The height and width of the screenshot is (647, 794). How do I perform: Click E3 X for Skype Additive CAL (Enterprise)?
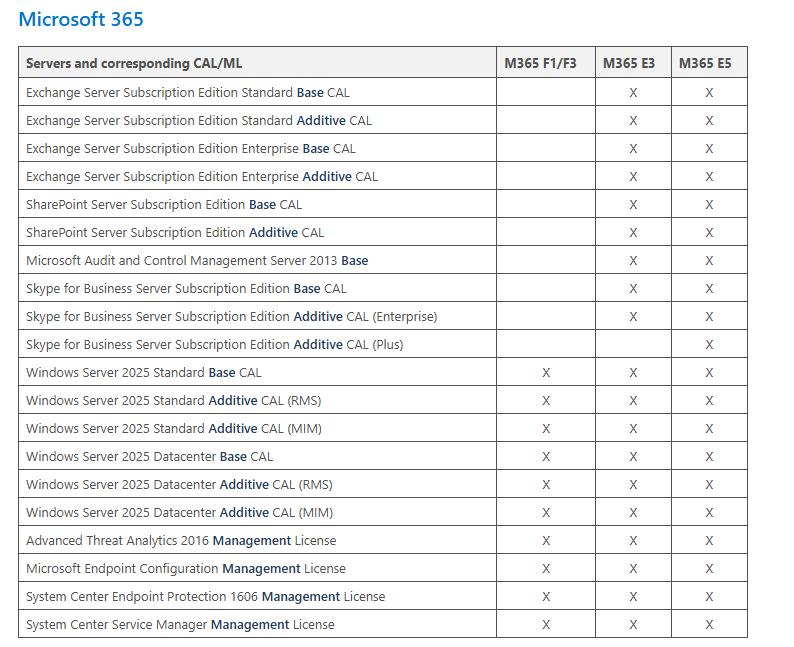click(x=633, y=316)
